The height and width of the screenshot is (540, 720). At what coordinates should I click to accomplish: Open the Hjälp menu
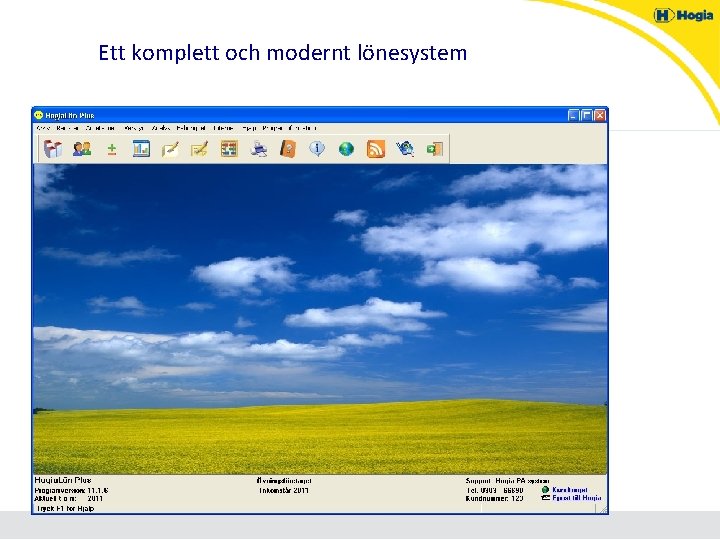pyautogui.click(x=249, y=128)
